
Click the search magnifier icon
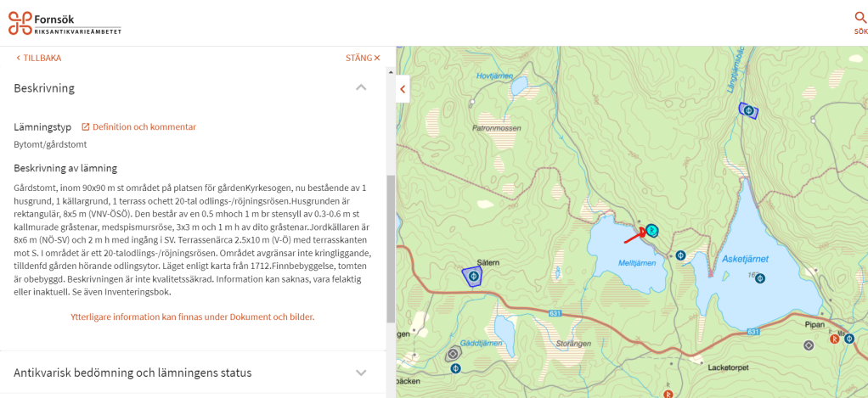point(860,17)
